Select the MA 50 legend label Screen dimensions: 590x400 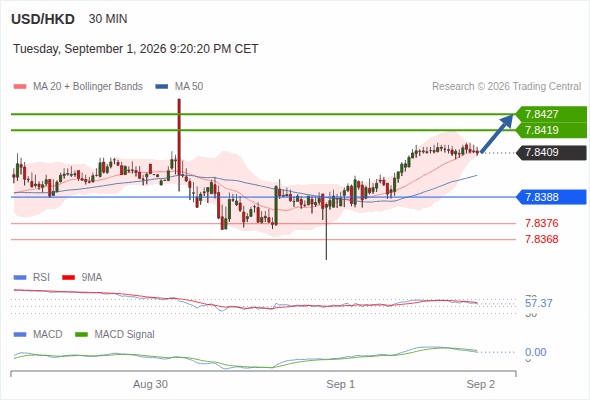189,87
